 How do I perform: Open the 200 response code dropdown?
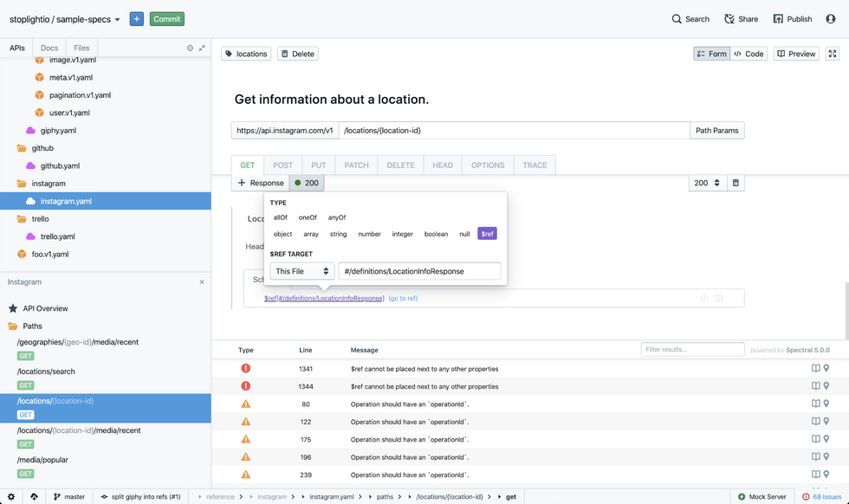(x=707, y=183)
